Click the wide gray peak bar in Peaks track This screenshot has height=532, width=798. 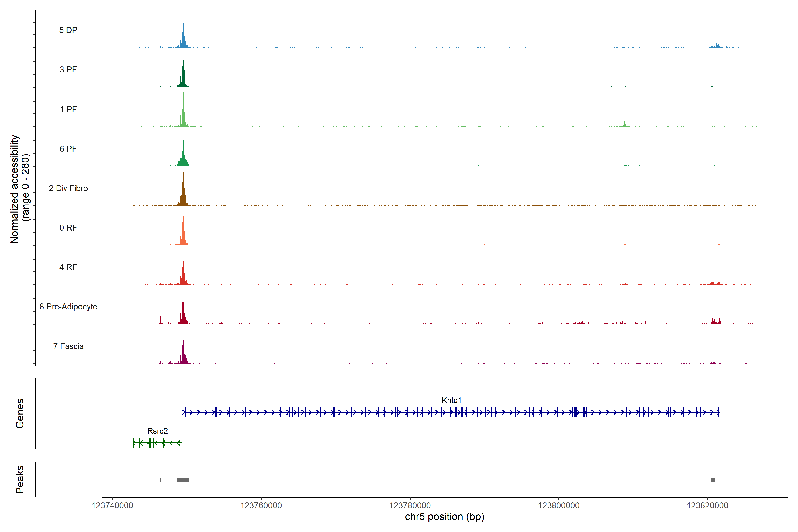(183, 480)
